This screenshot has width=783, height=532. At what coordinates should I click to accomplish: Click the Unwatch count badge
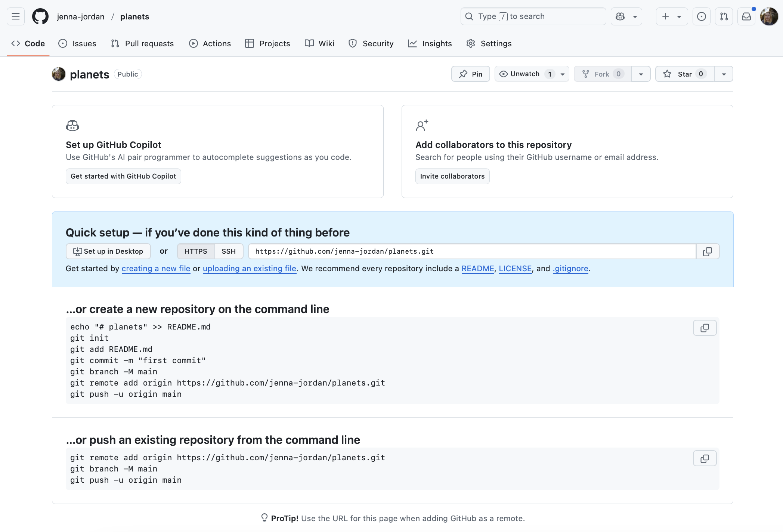pos(550,74)
